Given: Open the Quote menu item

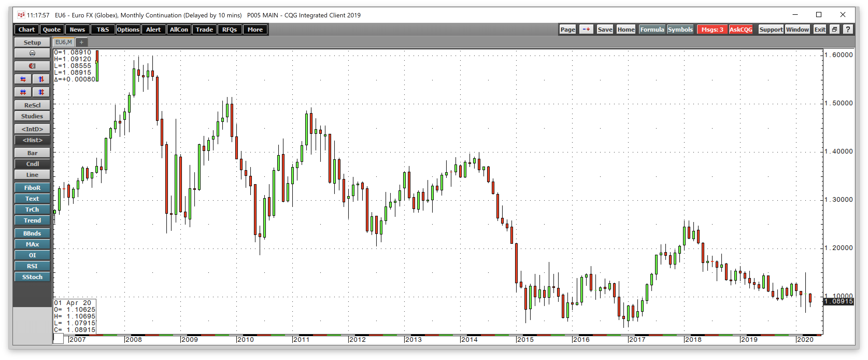Looking at the screenshot, I should [52, 29].
